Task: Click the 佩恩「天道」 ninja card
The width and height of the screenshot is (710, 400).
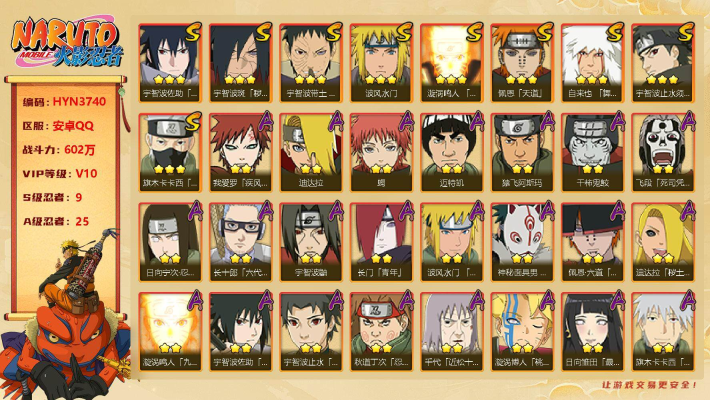Action: click(522, 63)
